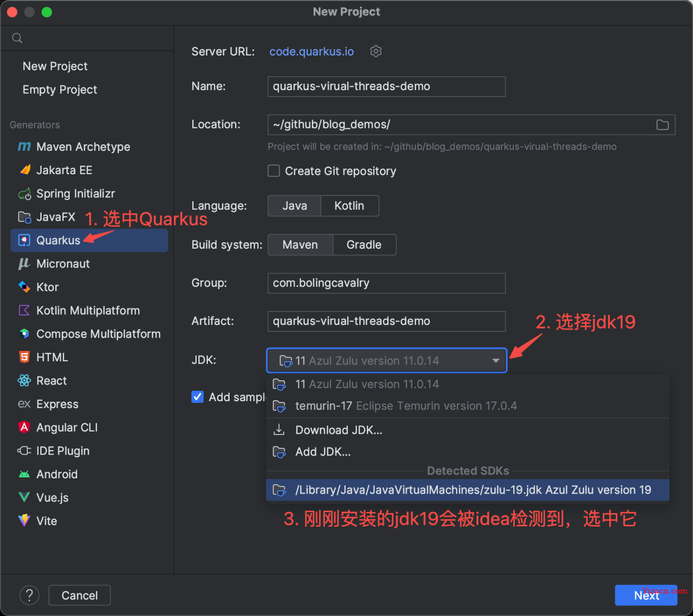693x616 pixels.
Task: Click the JavaFX generator icon
Action: point(24,217)
